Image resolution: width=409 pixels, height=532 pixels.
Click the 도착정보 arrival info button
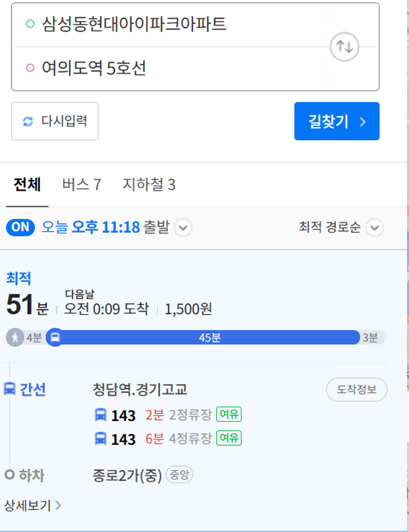point(357,390)
